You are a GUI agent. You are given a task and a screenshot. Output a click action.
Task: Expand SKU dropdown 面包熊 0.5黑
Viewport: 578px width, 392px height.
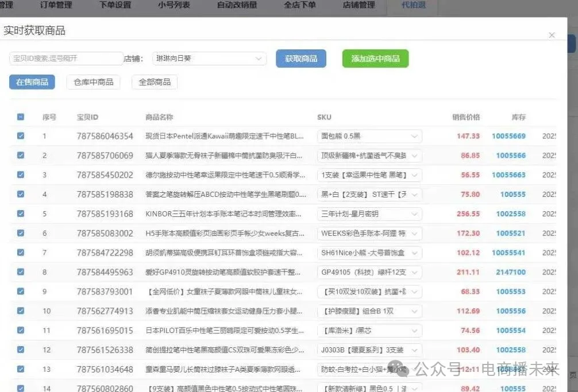[x=369, y=136]
